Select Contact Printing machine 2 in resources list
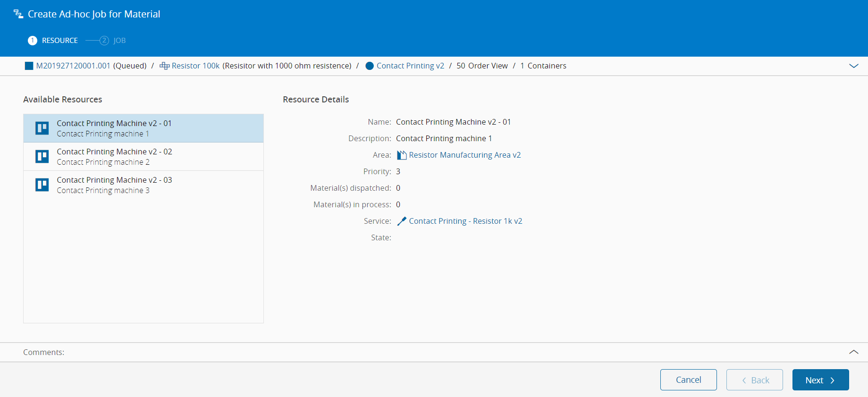 (x=143, y=157)
